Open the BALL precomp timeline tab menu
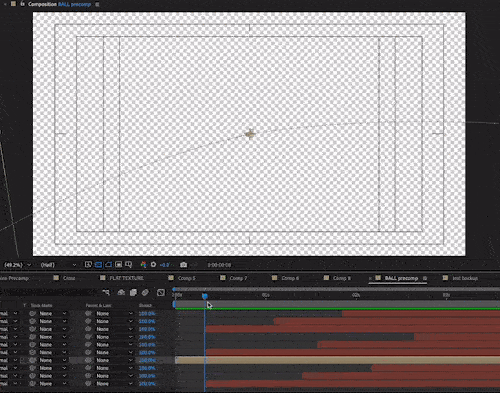The image size is (500, 393). (425, 278)
